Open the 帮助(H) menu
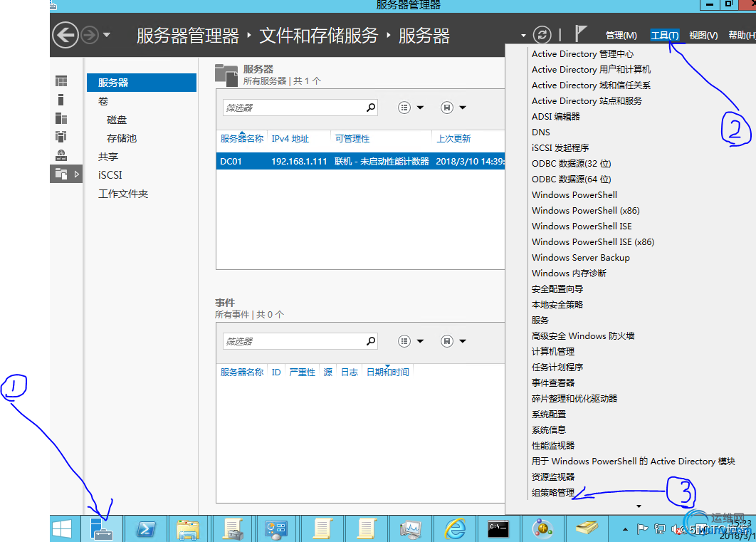Viewport: 756px width, 542px height. (x=742, y=35)
